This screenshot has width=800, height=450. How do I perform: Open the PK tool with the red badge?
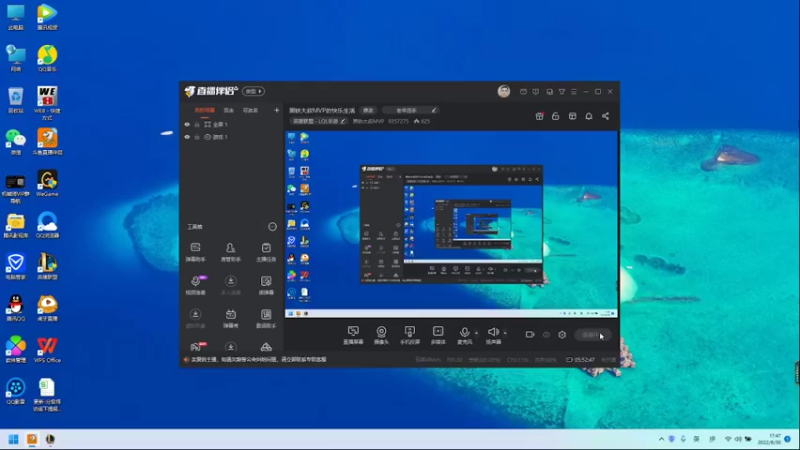point(196,347)
